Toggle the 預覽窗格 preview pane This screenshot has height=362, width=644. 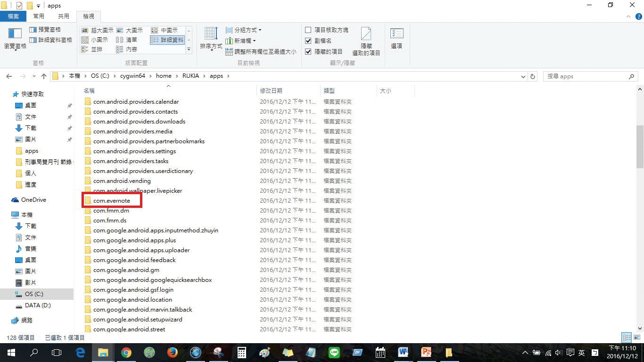coord(45,30)
